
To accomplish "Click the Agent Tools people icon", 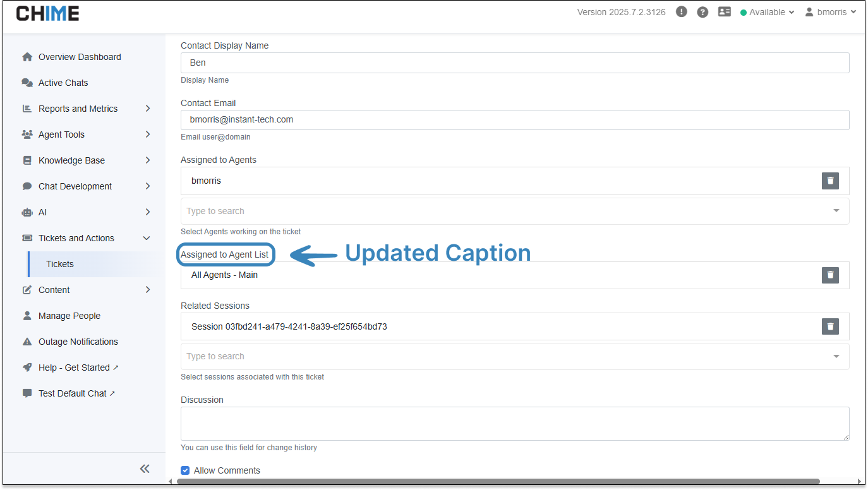I will point(27,134).
